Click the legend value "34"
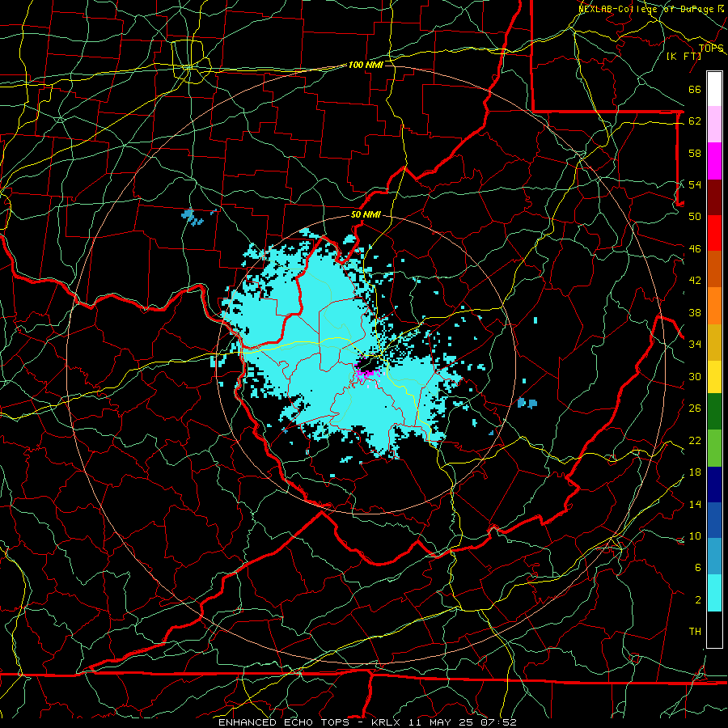The image size is (728, 728). click(x=695, y=344)
